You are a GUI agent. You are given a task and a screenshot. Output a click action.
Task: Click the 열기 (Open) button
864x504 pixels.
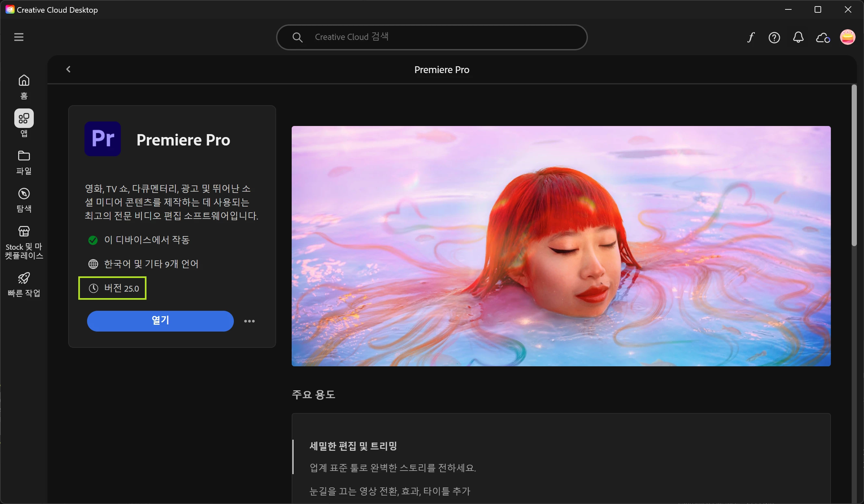click(160, 321)
